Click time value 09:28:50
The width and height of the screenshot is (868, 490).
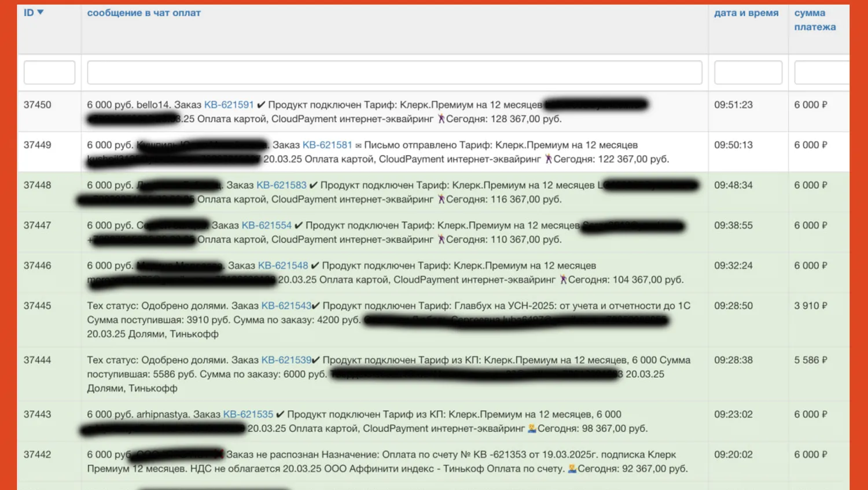733,306
